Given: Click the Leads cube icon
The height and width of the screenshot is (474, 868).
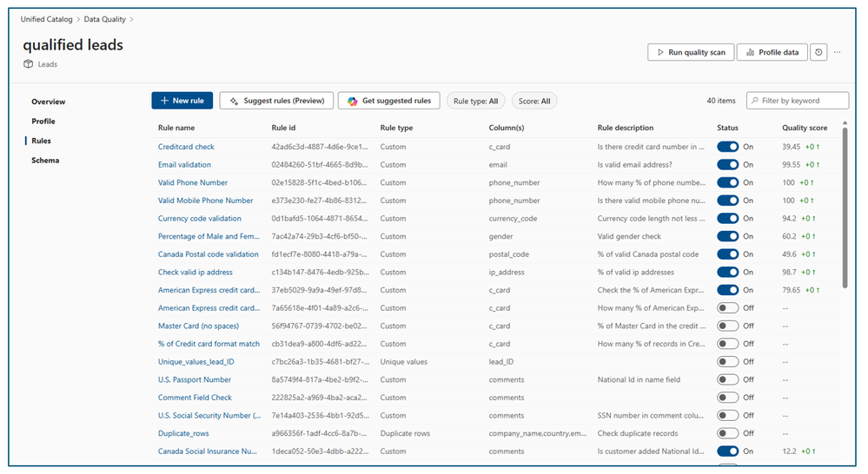Looking at the screenshot, I should point(28,64).
